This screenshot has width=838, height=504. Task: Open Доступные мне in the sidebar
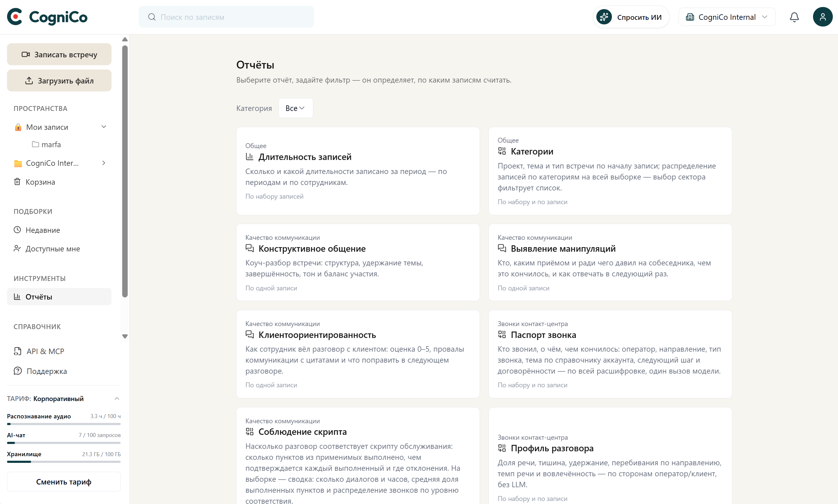(59, 249)
